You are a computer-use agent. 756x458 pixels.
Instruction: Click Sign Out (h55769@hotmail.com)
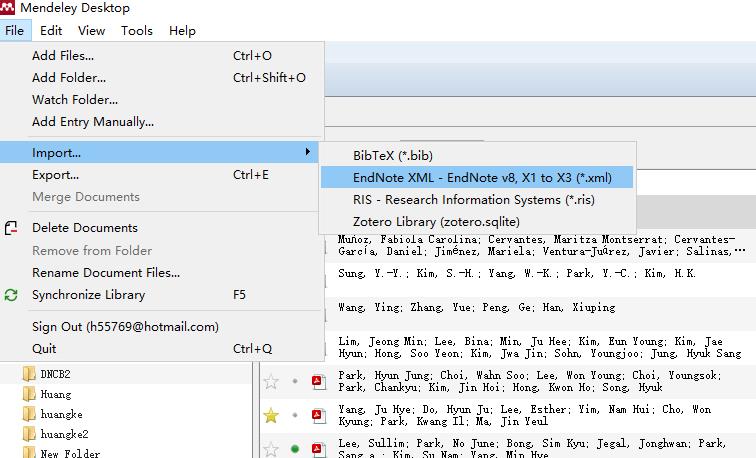pyautogui.click(x=125, y=327)
